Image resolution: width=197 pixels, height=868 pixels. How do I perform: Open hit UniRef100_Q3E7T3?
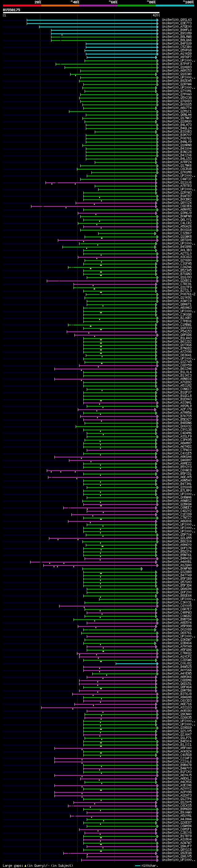pyautogui.click(x=177, y=23)
